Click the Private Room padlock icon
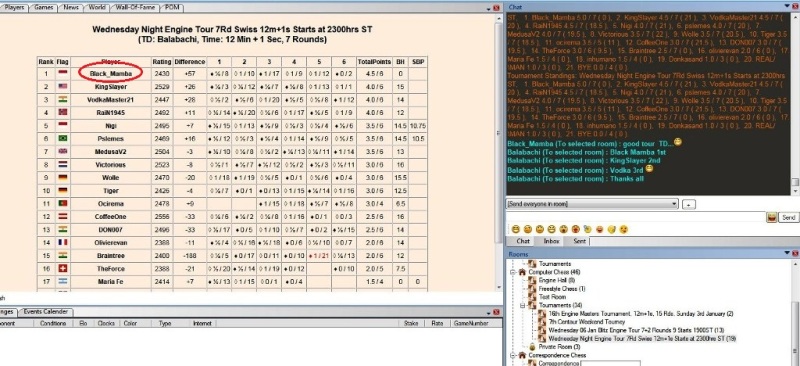This screenshot has width=800, height=366. (532, 347)
